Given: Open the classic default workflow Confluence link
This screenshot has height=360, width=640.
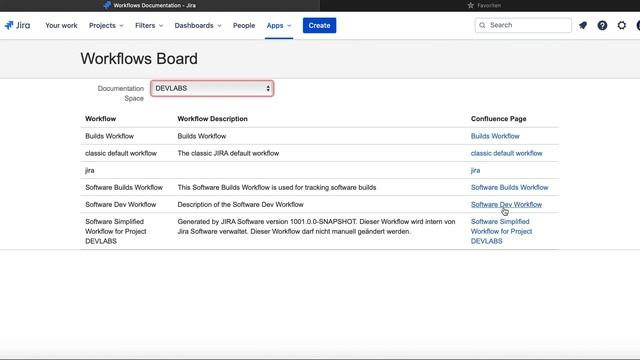Looking at the screenshot, I should (x=507, y=153).
